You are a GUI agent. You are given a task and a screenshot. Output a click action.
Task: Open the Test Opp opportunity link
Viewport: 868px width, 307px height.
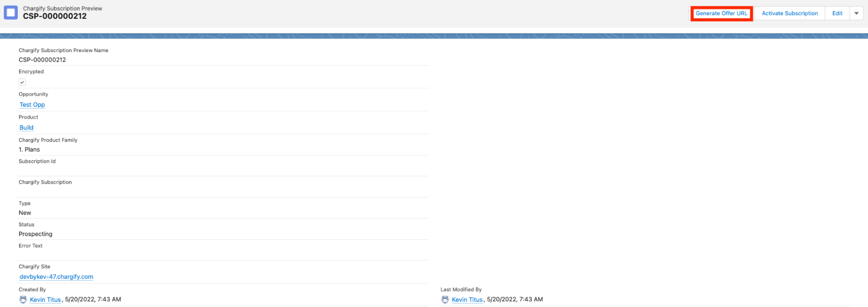pos(32,105)
